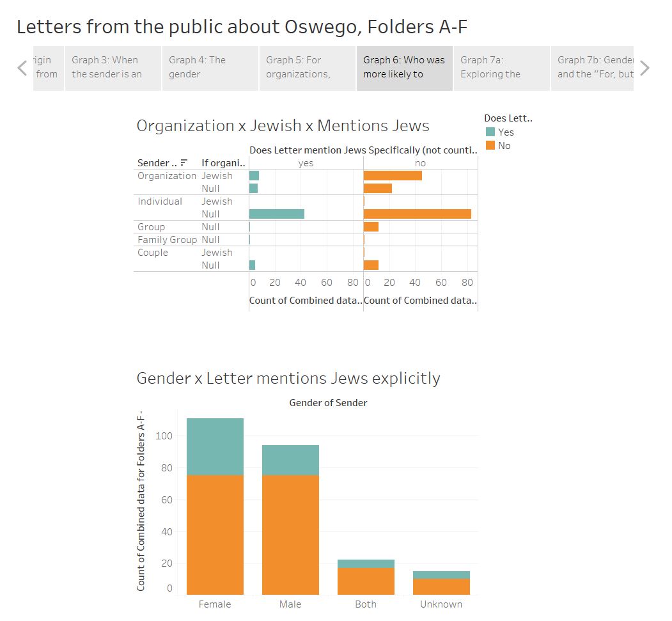Viewport: 672px width, 621px height.
Task: Click the teal segment of Female bar
Action: coord(215,446)
